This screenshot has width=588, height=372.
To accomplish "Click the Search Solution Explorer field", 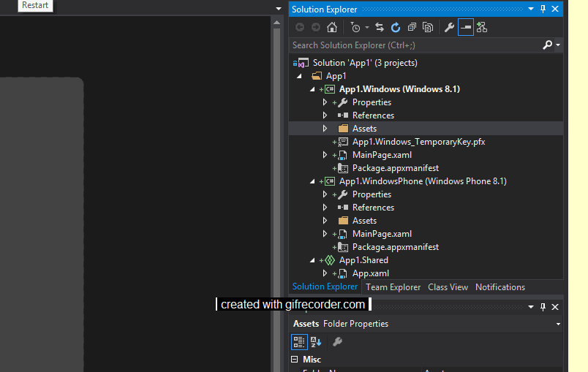I will point(415,45).
